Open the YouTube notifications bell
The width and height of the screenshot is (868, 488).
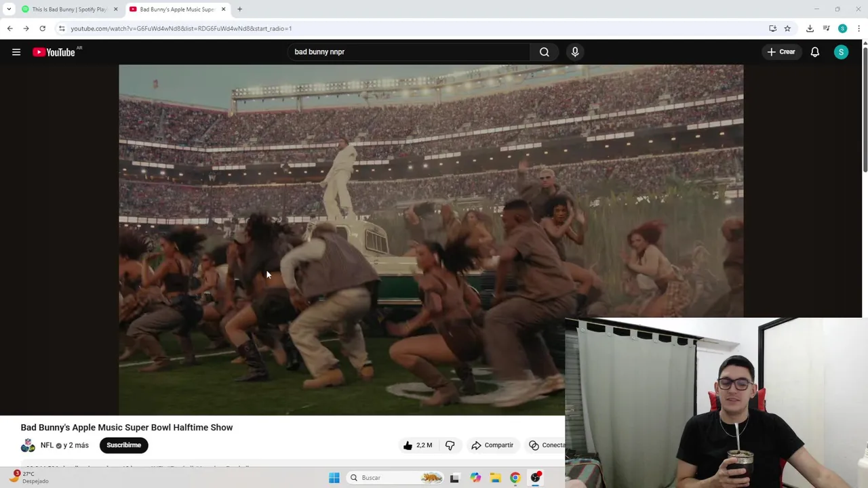point(815,52)
